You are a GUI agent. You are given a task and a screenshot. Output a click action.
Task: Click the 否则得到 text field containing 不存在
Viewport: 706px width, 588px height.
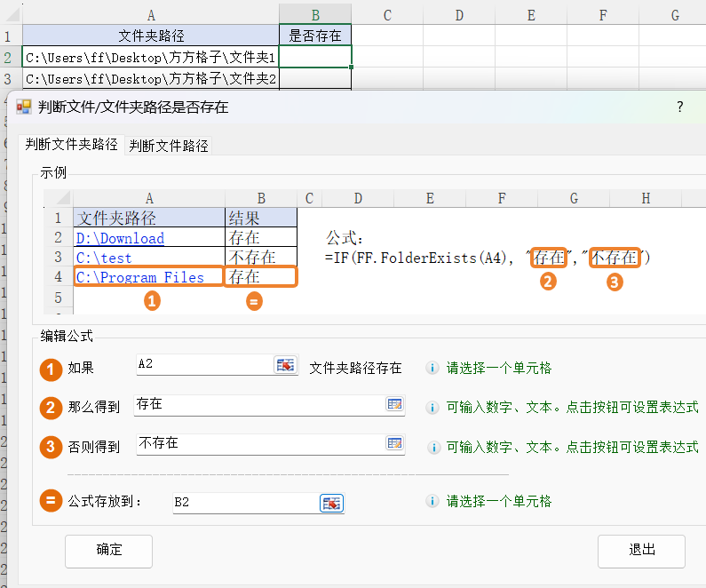258,443
